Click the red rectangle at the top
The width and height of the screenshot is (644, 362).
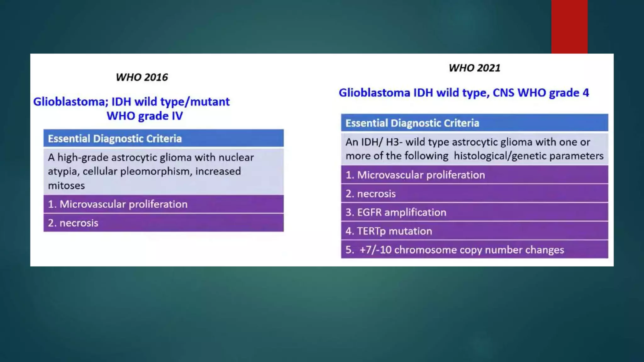pos(569,26)
